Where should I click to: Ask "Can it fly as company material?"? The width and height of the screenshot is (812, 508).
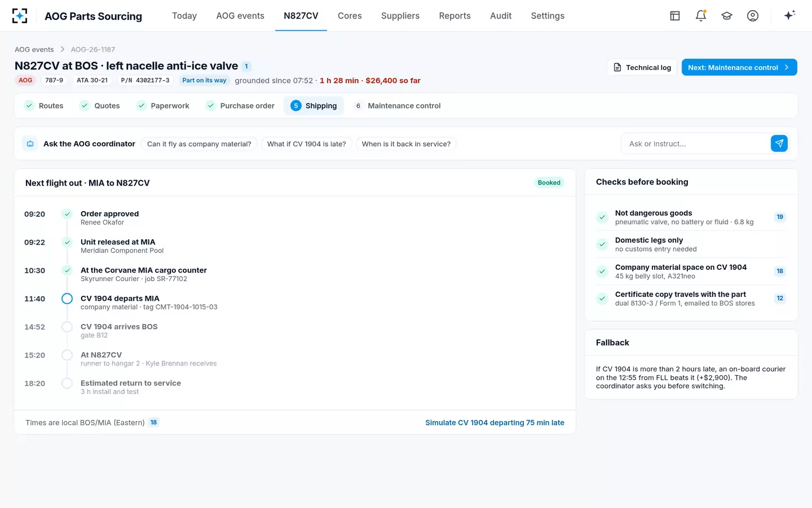point(199,144)
